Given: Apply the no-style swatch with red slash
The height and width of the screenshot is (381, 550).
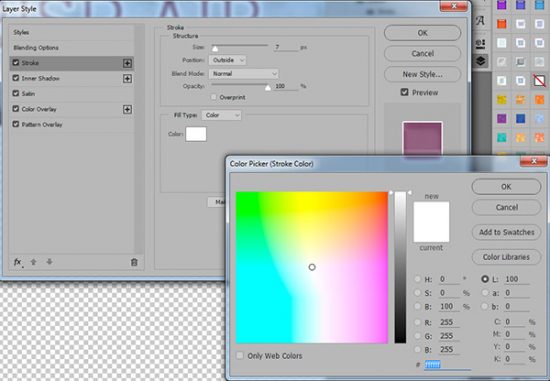Looking at the screenshot, I should [539, 81].
